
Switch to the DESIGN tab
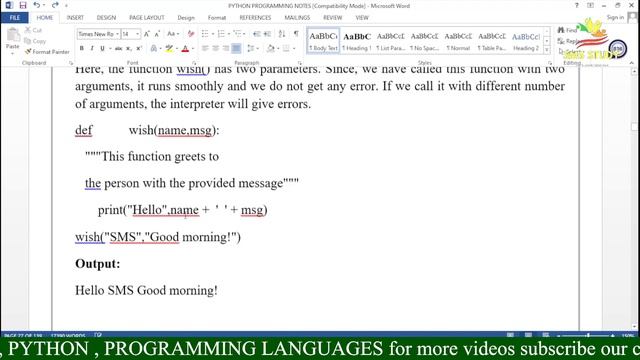[x=106, y=18]
